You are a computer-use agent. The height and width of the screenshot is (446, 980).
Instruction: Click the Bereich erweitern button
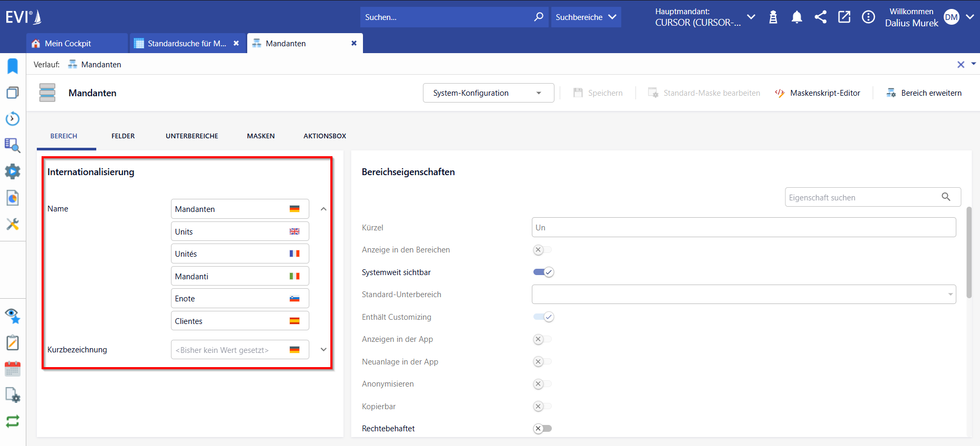(924, 93)
